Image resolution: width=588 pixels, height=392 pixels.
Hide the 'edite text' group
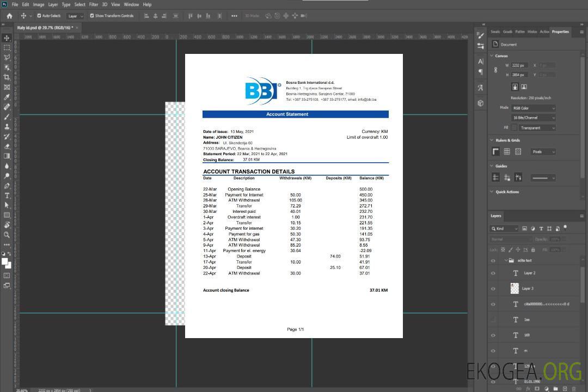coord(493,261)
